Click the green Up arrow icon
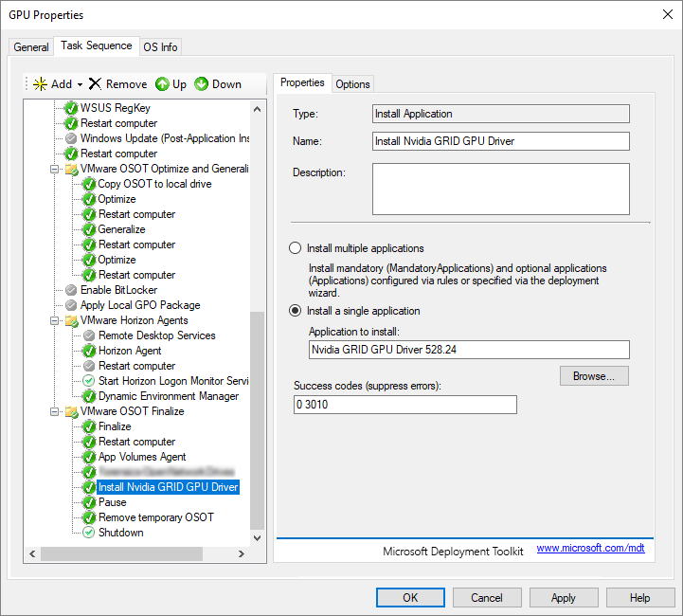This screenshot has height=616, width=683. tap(162, 84)
